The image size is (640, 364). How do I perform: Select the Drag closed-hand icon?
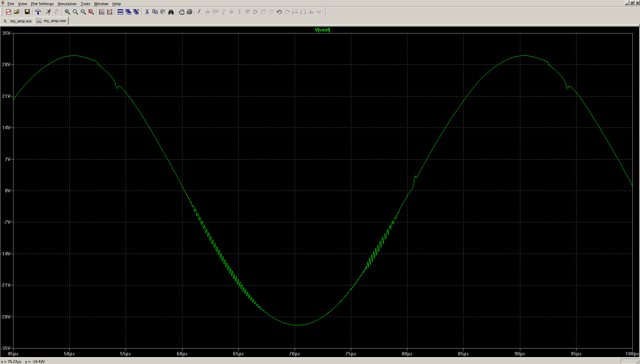(x=272, y=12)
